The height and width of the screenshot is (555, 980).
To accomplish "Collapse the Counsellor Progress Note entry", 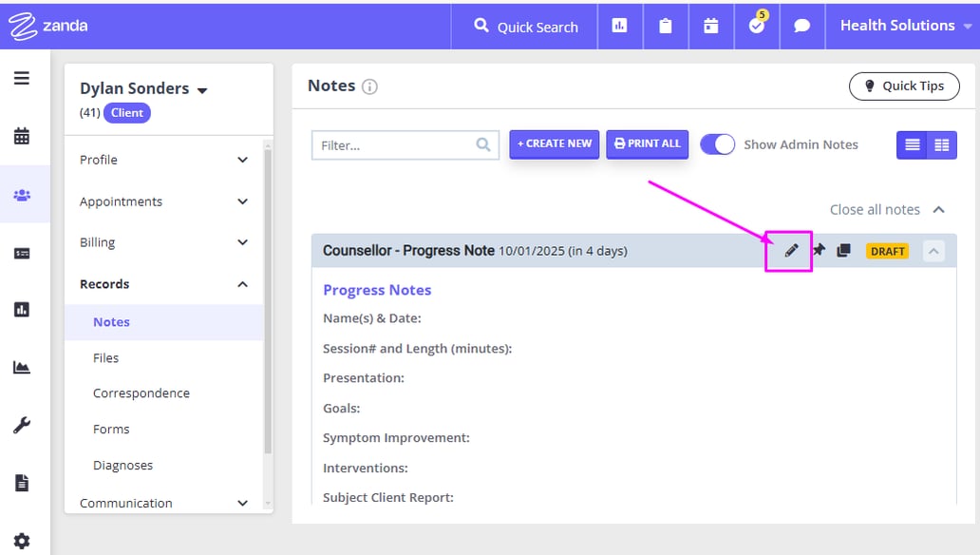I will pos(933,250).
